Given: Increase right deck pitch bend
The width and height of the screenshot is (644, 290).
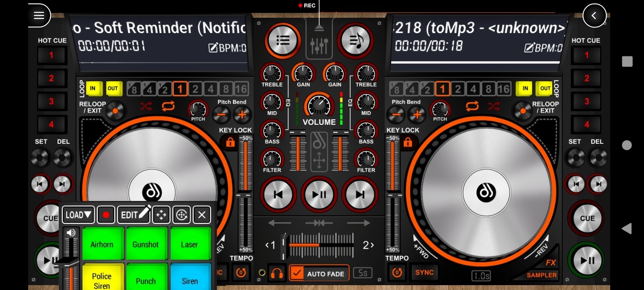Looking at the screenshot, I should tap(417, 115).
